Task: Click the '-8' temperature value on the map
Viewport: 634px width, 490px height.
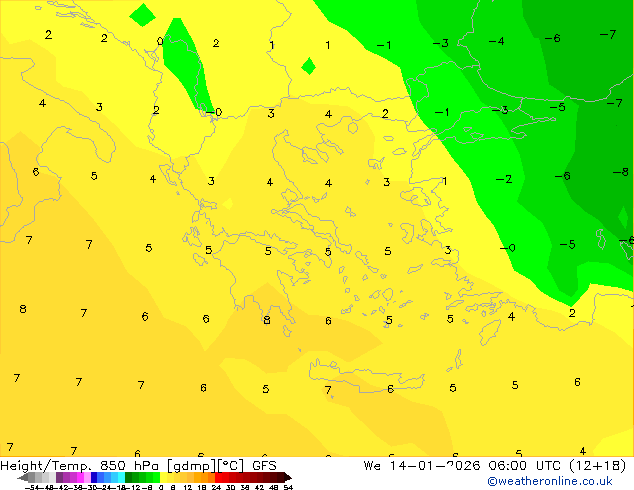Action: pyautogui.click(x=621, y=173)
